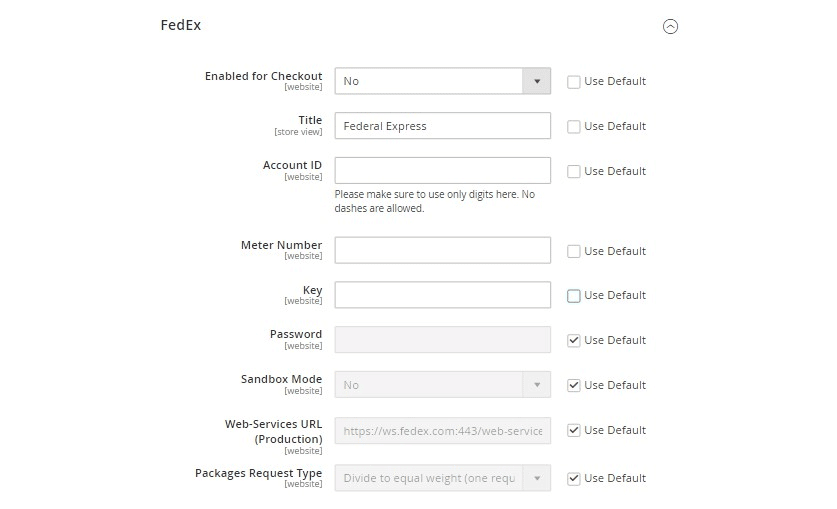Click the FedEx section heading
Image resolution: width=837 pixels, height=509 pixels.
coord(181,25)
